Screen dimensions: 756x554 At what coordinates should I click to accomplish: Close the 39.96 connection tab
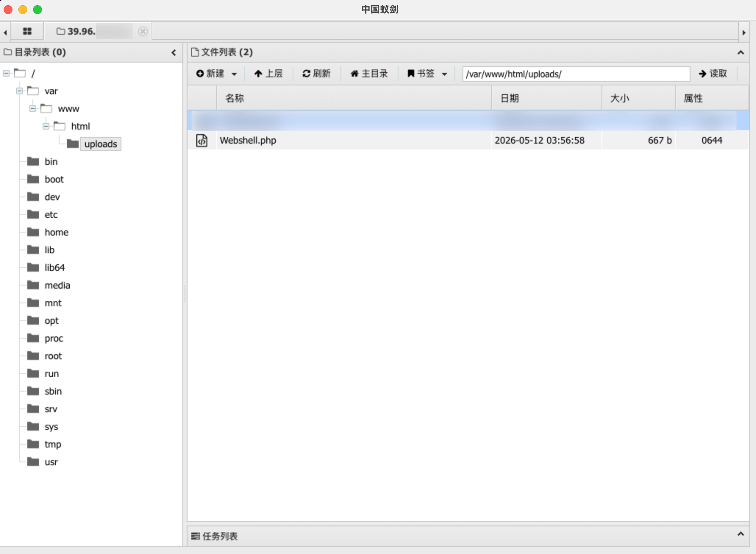(x=143, y=31)
